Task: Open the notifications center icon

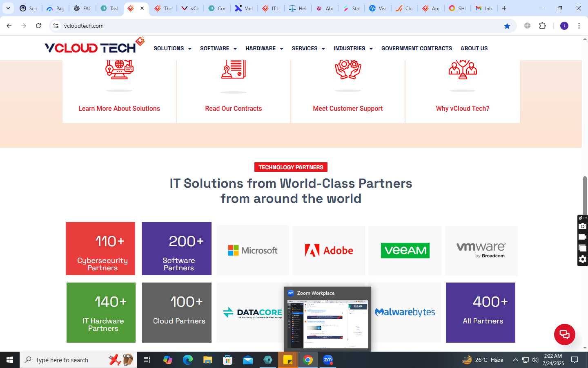Action: (575, 360)
